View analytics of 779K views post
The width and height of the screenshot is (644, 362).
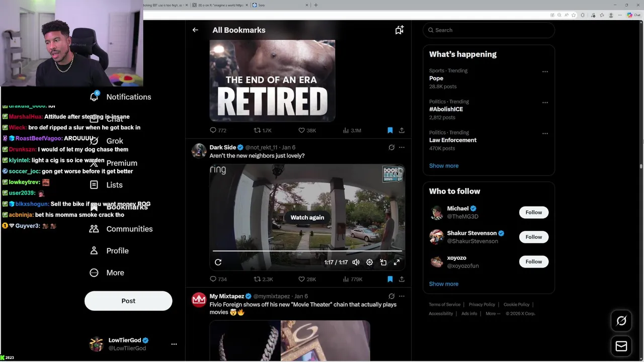[x=352, y=279]
